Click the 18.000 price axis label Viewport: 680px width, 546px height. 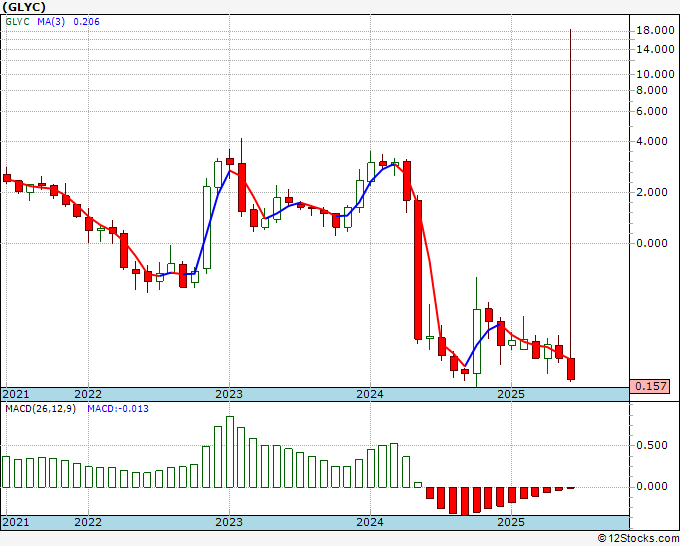point(655,30)
